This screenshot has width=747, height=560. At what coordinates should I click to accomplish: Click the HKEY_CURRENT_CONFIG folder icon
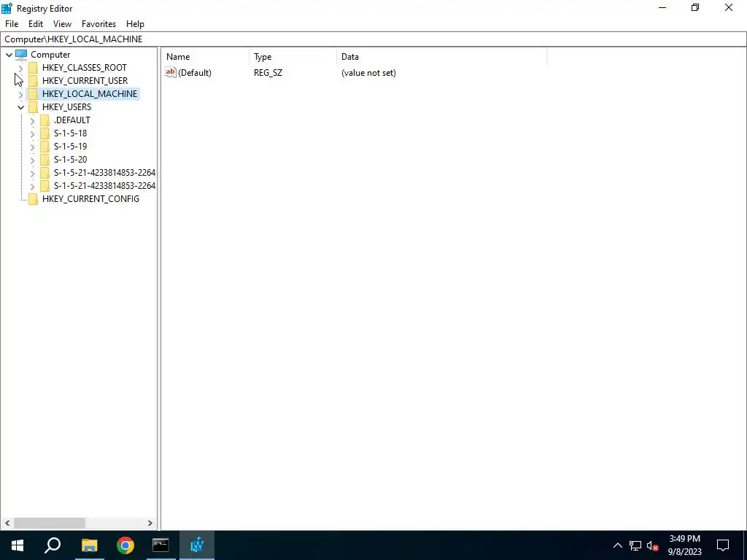33,199
